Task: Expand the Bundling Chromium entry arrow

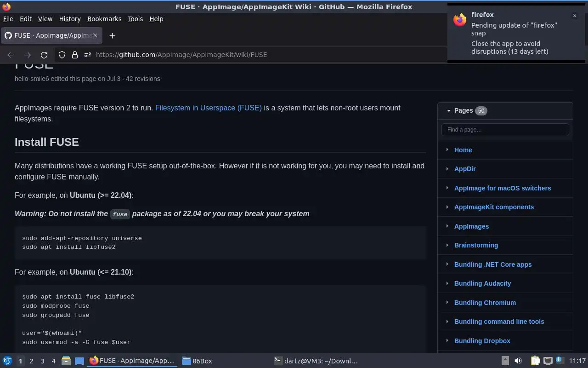Action: (447, 302)
